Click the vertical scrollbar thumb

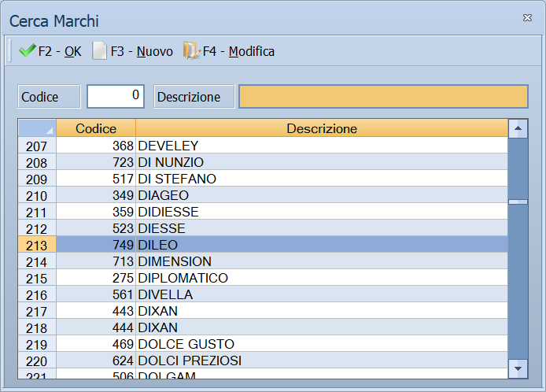coord(518,202)
